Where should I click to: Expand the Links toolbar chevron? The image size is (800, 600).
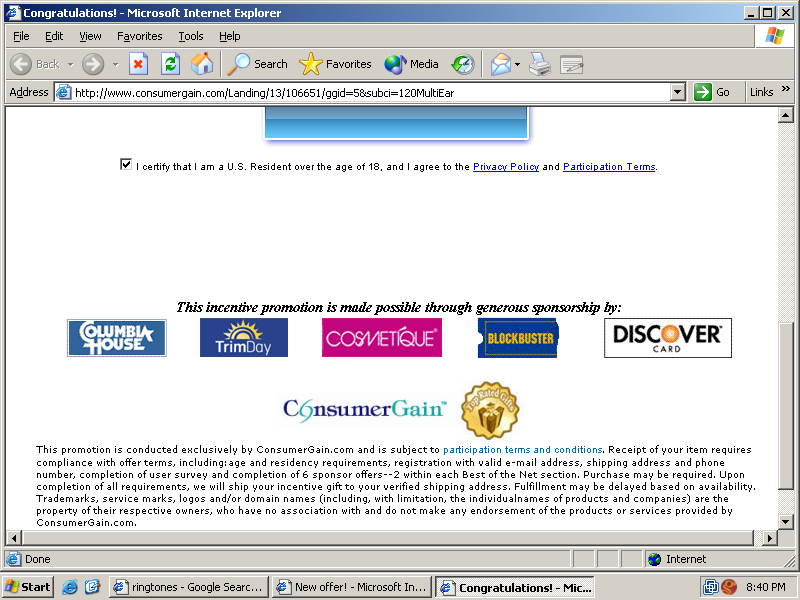(x=786, y=89)
